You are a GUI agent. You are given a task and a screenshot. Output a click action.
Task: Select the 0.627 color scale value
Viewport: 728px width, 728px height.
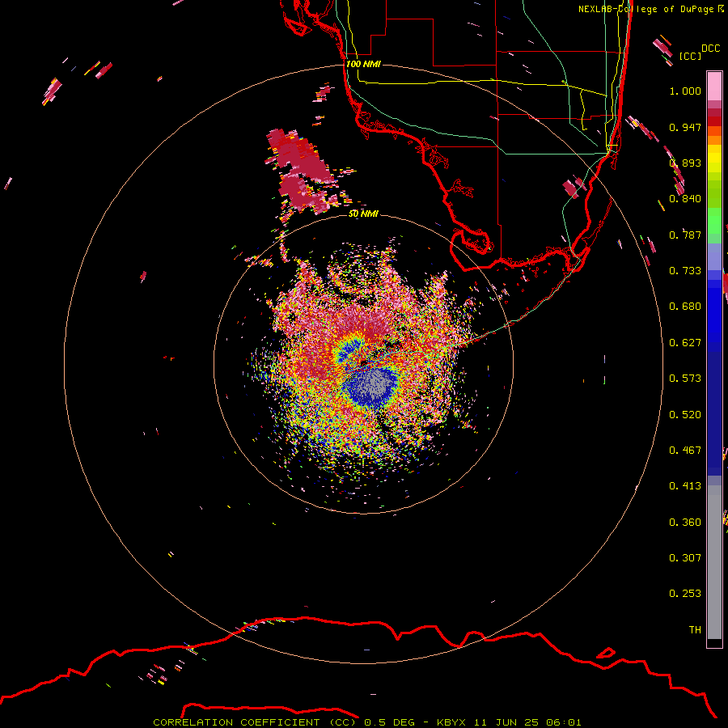[x=685, y=343]
